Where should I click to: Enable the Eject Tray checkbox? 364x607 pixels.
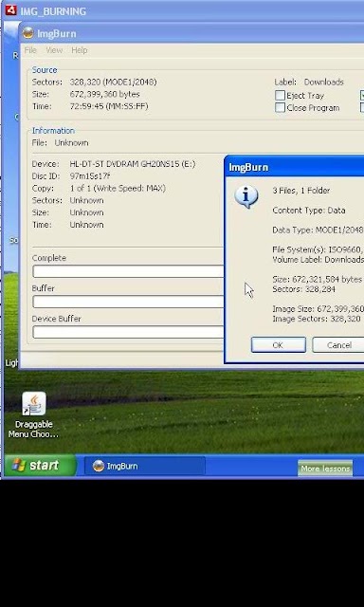280,95
